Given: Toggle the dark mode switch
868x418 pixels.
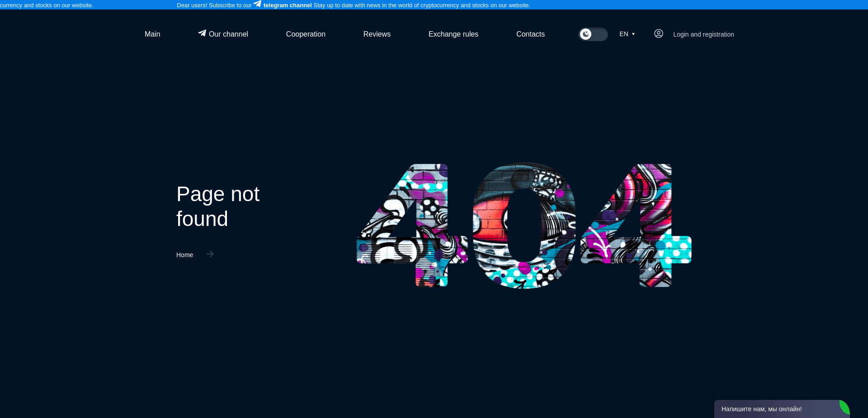Looking at the screenshot, I should pyautogui.click(x=593, y=34).
